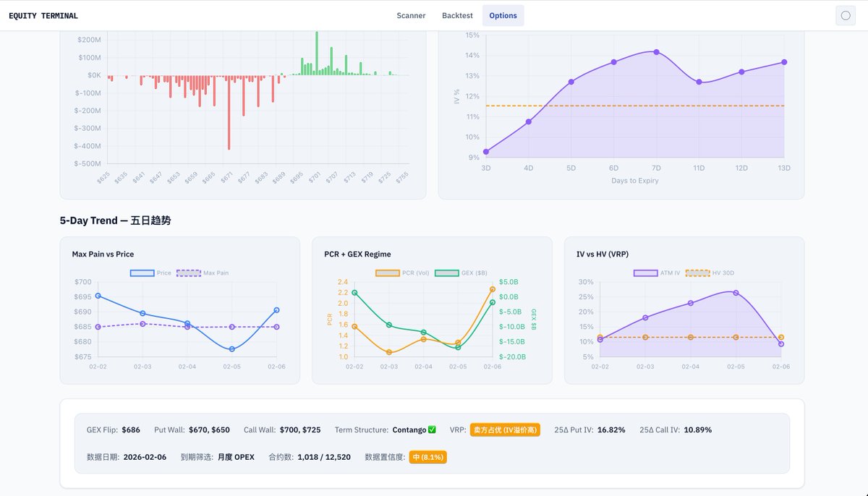
Task: Click PCR point at 02-06 in PCR chart
Action: point(493,289)
